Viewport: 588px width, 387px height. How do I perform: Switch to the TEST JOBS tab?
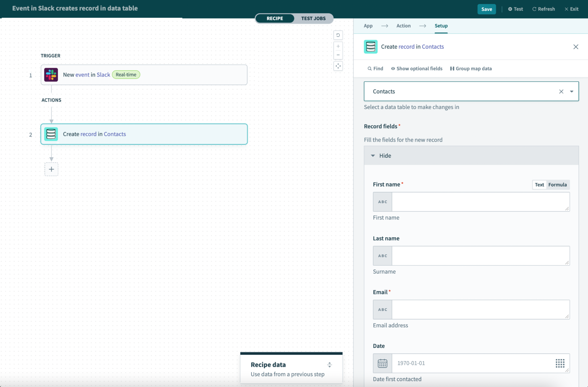click(313, 18)
